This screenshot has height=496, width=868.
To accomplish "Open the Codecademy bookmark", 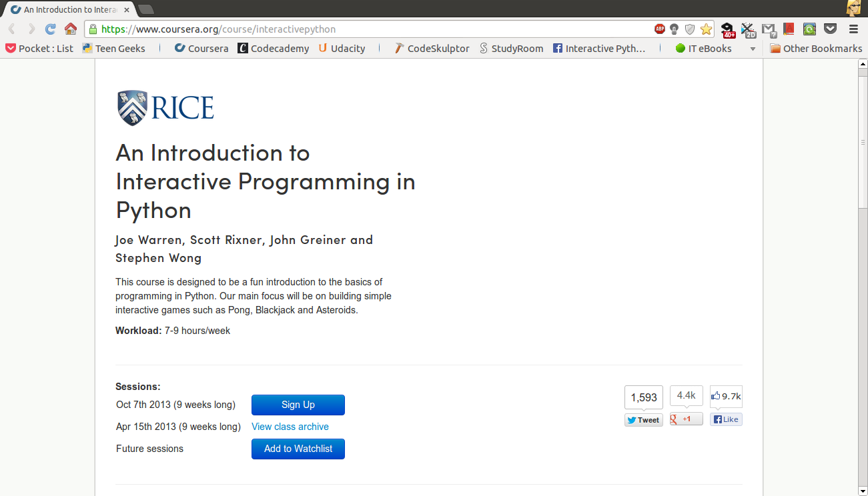I will tap(274, 49).
